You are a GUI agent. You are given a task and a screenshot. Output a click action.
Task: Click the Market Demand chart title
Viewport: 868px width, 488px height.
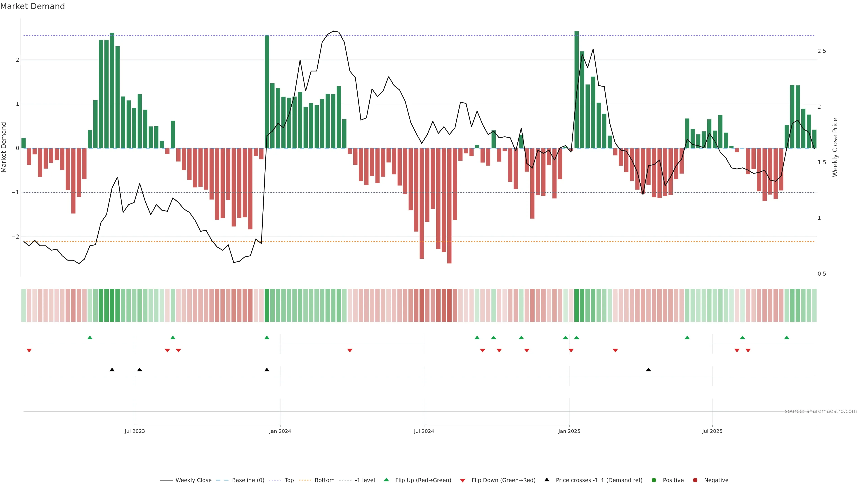pos(32,6)
